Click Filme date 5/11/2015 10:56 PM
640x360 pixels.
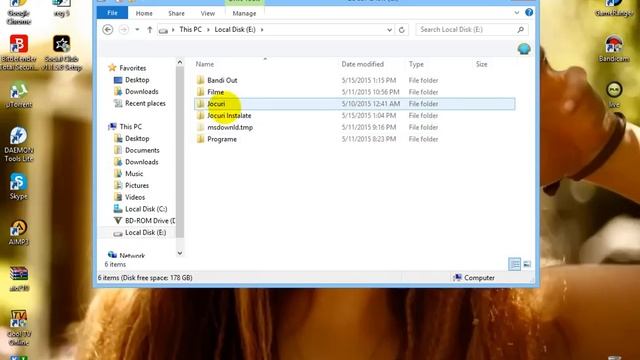tap(371, 92)
